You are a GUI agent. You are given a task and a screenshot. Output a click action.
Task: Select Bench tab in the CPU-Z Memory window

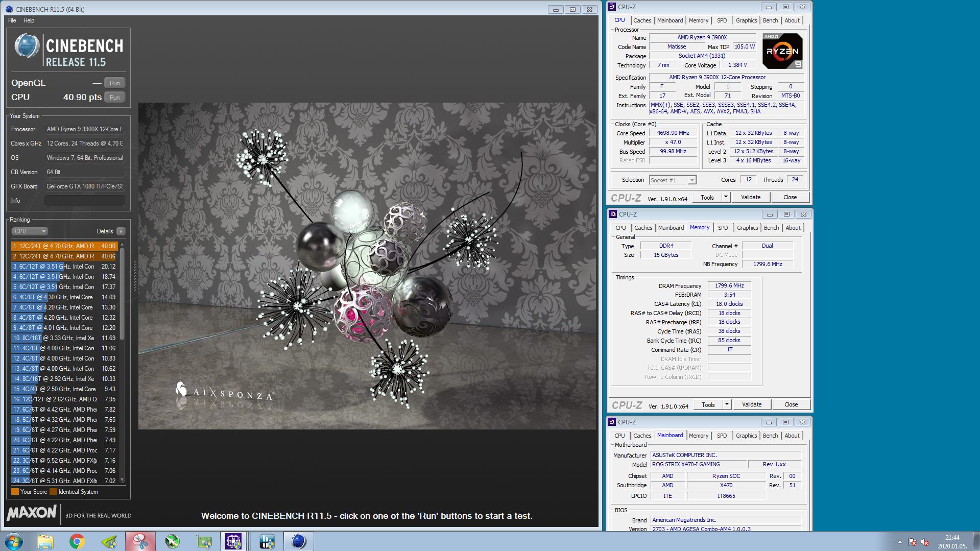771,228
